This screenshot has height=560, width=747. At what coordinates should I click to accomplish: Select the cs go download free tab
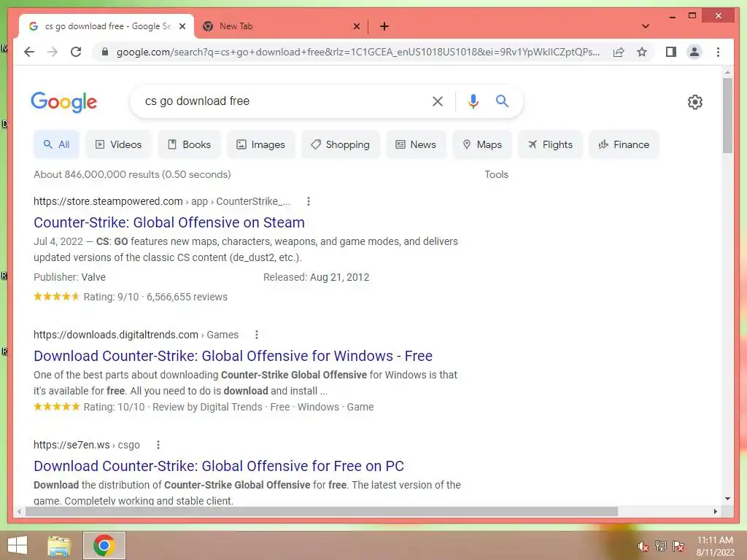pyautogui.click(x=107, y=26)
